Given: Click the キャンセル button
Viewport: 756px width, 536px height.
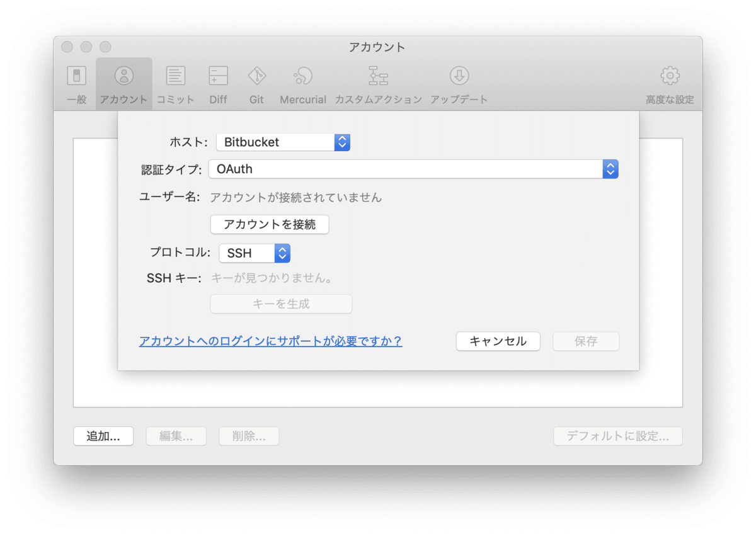Looking at the screenshot, I should pos(498,341).
